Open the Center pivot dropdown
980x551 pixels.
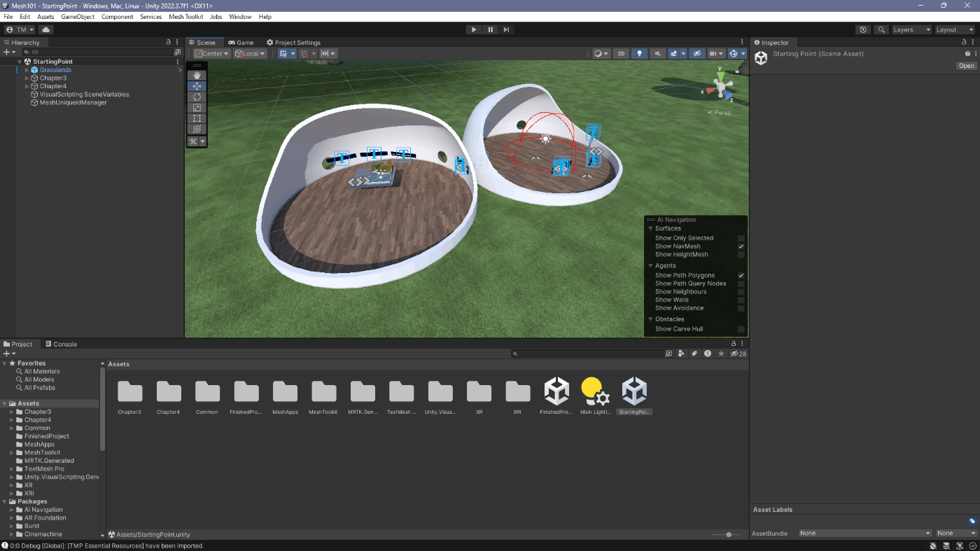212,53
